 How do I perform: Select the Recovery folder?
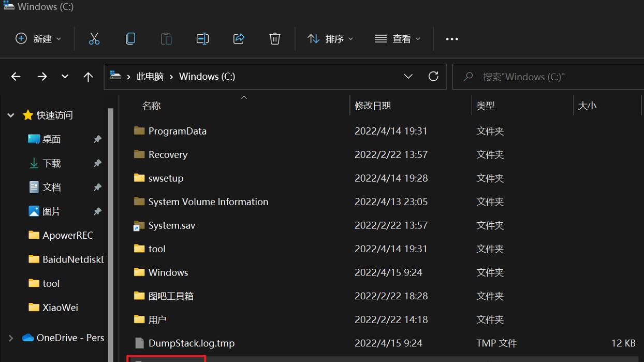[168, 154]
